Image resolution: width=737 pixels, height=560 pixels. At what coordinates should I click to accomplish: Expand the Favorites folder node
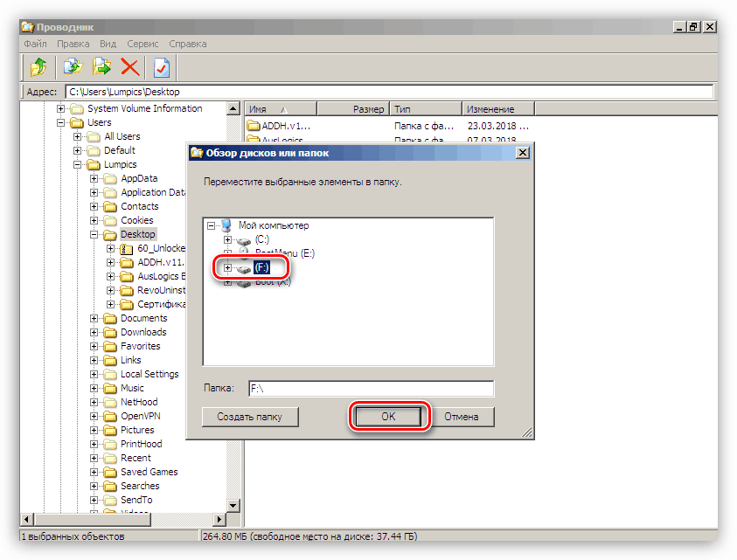point(94,347)
